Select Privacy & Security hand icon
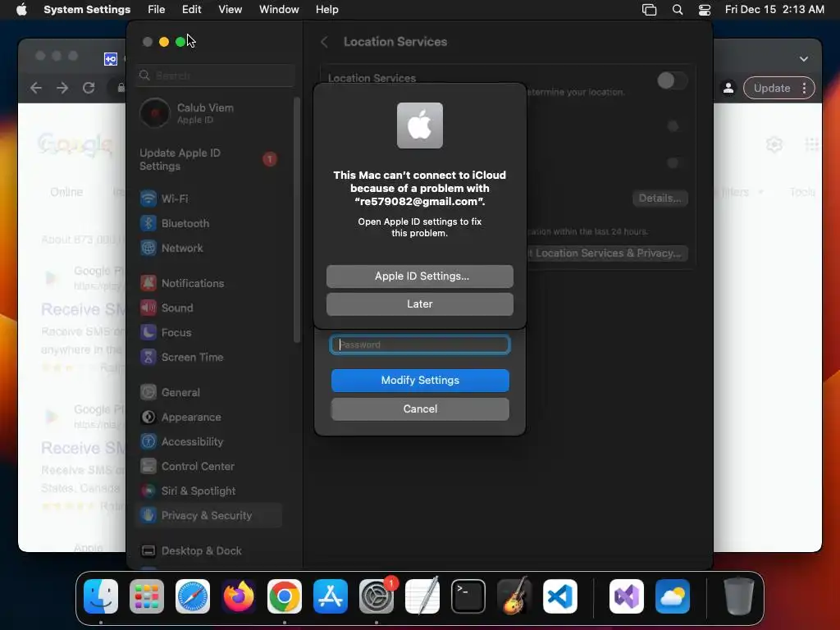The image size is (840, 630). coord(148,515)
